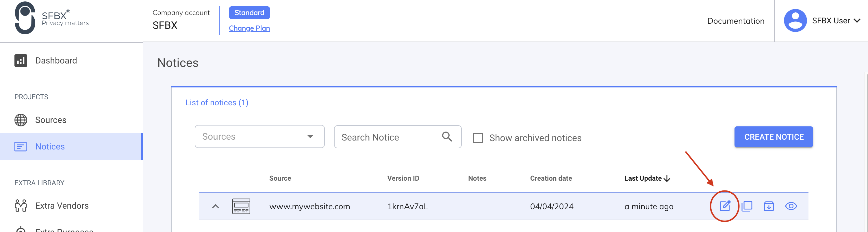Viewport: 868px width, 232px height.
Task: Open the Change Plan link
Action: coord(249,28)
